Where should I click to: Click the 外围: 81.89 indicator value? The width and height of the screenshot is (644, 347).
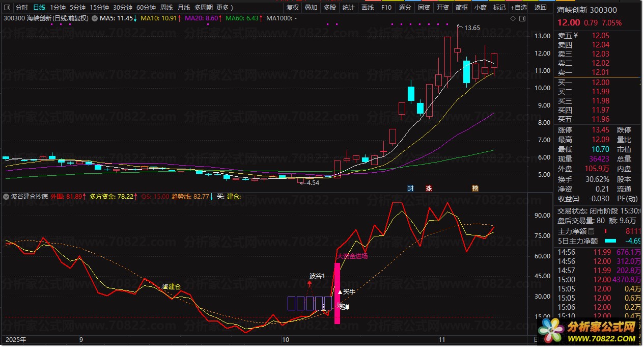click(x=68, y=196)
